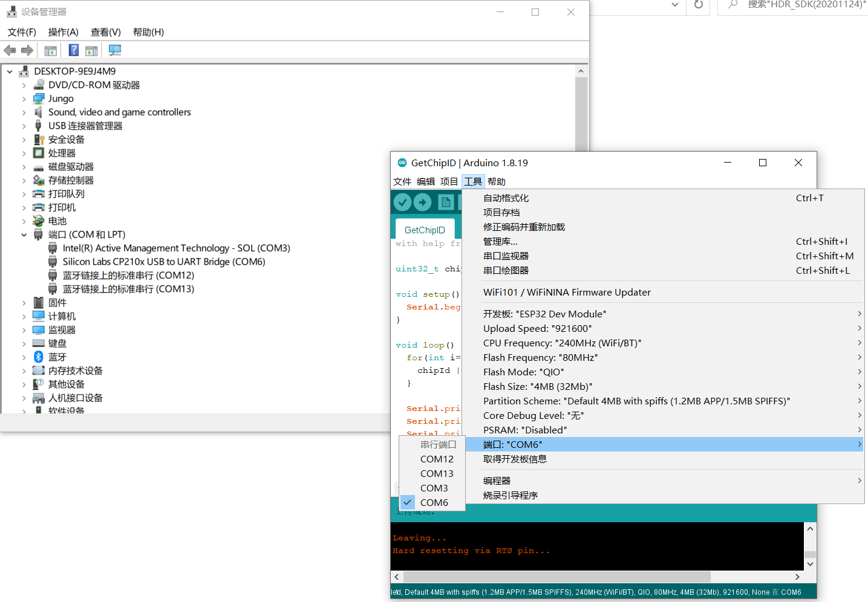The width and height of the screenshot is (868, 602).
Task: Expand the 磁盘驱动器 tree node
Action: pos(24,167)
